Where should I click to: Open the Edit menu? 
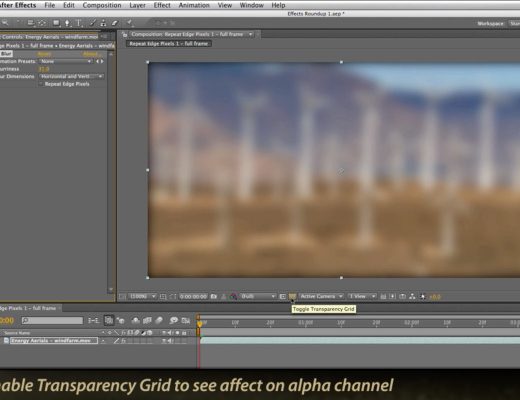[x=69, y=5]
